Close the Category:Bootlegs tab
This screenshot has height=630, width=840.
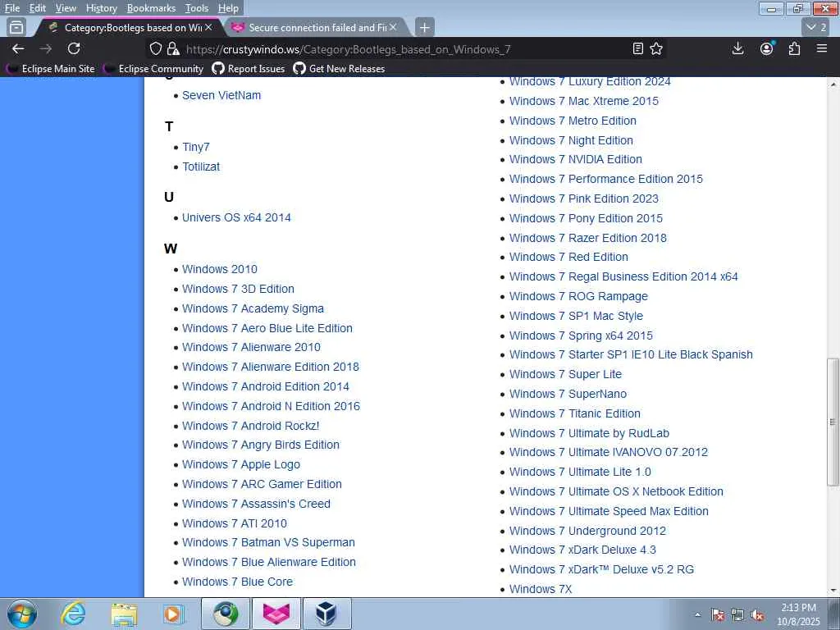click(x=208, y=27)
